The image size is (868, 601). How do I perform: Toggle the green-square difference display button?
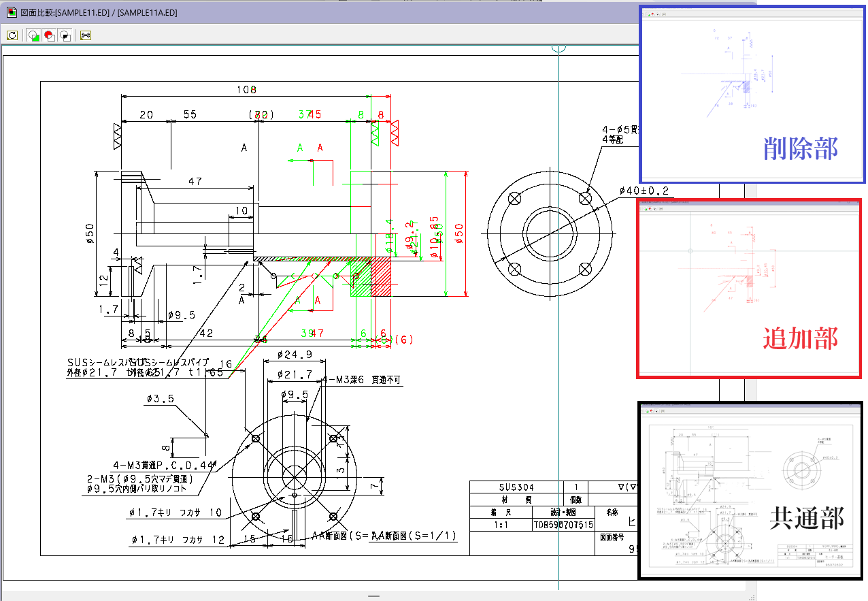tap(33, 35)
